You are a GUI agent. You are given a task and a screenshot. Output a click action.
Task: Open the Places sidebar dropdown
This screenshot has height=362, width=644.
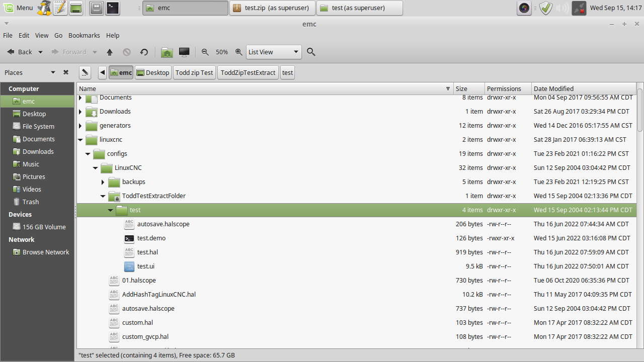pyautogui.click(x=53, y=72)
